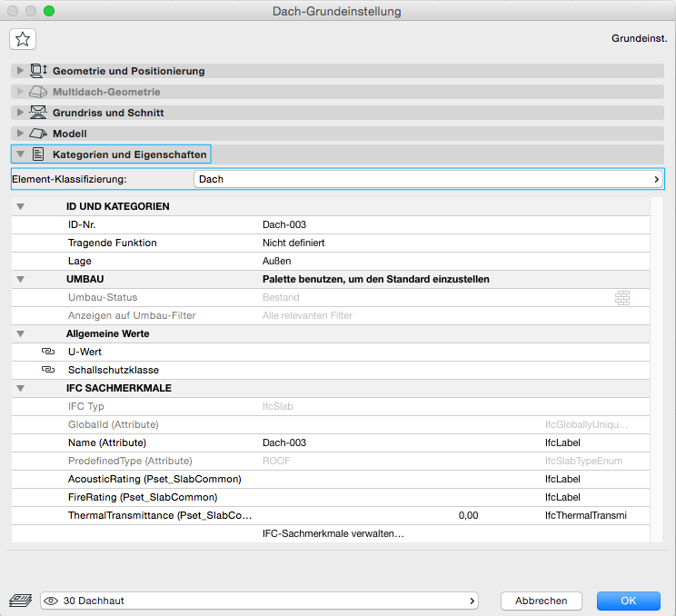The height and width of the screenshot is (616, 676).
Task: Click the brick wall Umbau-Status icon
Action: [621, 297]
